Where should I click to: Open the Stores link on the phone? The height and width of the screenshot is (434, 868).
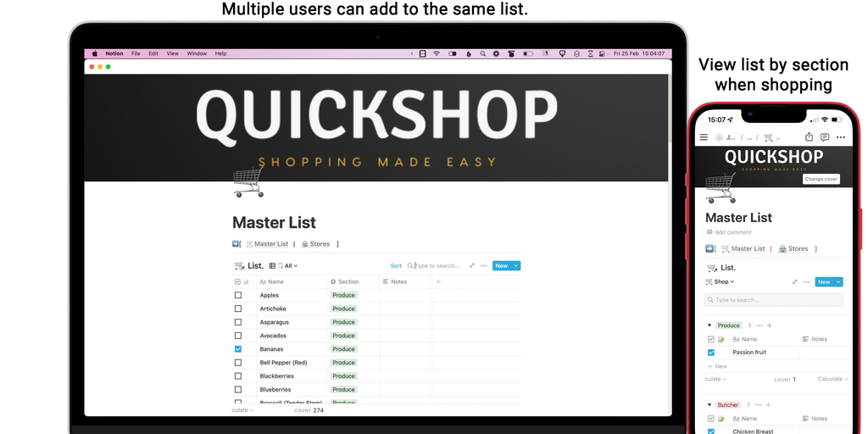pyautogui.click(x=793, y=248)
